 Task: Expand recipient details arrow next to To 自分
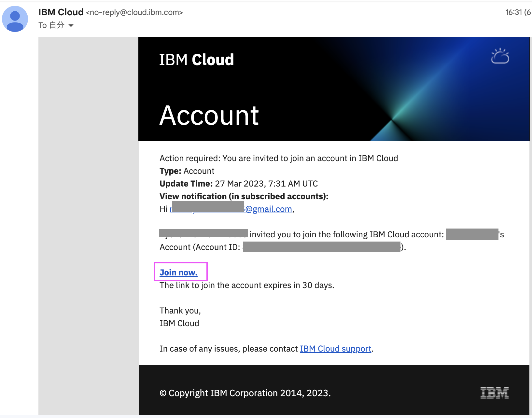coord(71,25)
